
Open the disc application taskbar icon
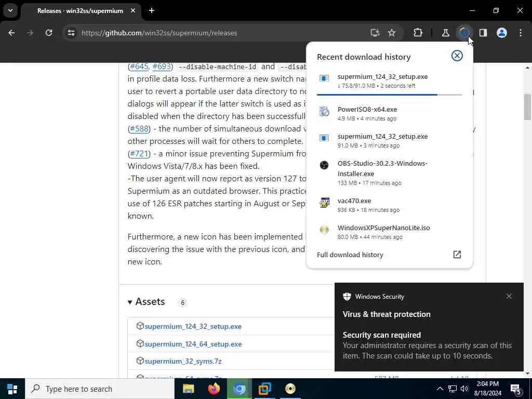[x=290, y=389]
